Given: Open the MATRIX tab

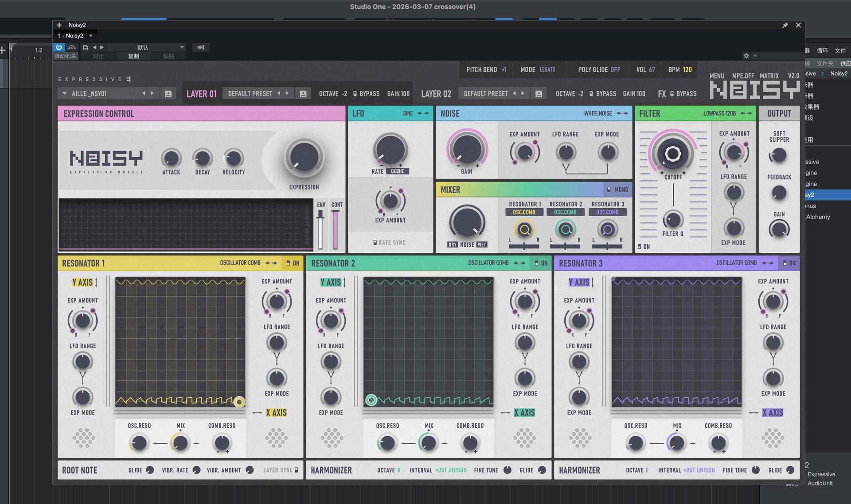Looking at the screenshot, I should click(769, 76).
